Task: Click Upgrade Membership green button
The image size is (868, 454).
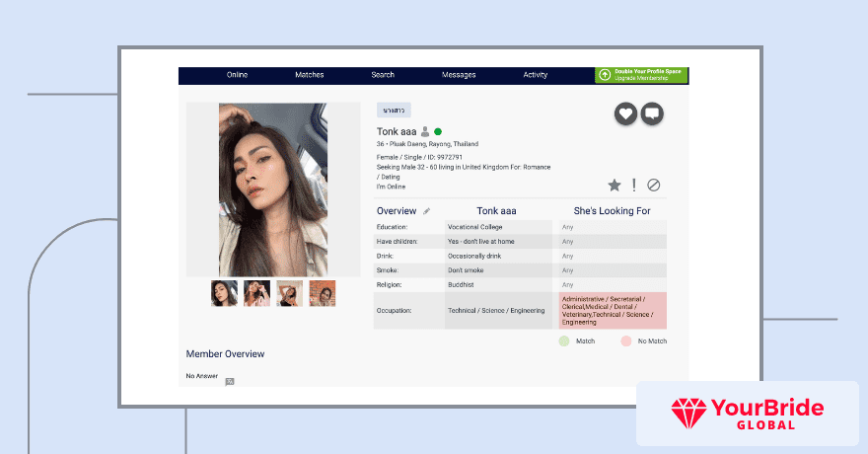Action: (x=641, y=75)
